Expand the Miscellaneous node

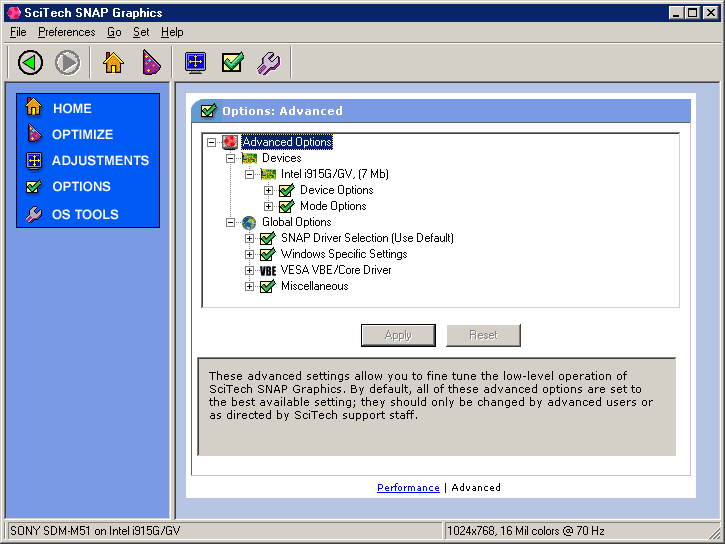coord(249,287)
